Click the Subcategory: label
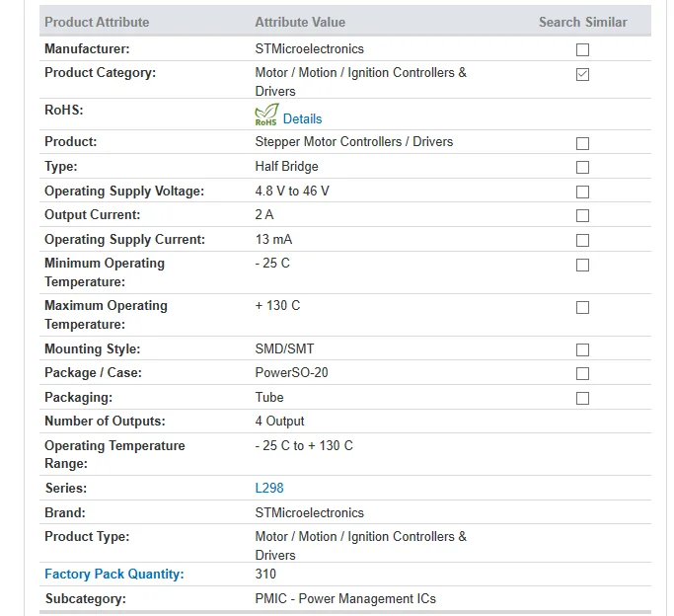674x616 pixels. [x=86, y=598]
